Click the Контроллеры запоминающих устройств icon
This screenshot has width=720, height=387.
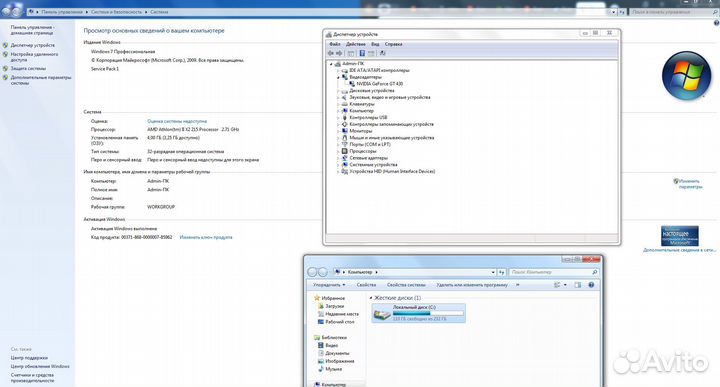344,124
